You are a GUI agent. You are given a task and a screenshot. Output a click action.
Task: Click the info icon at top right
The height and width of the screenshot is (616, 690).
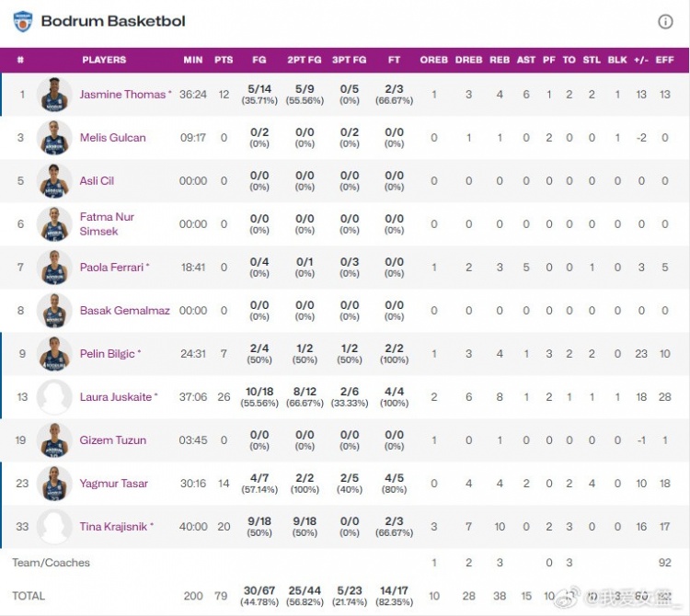(x=665, y=21)
